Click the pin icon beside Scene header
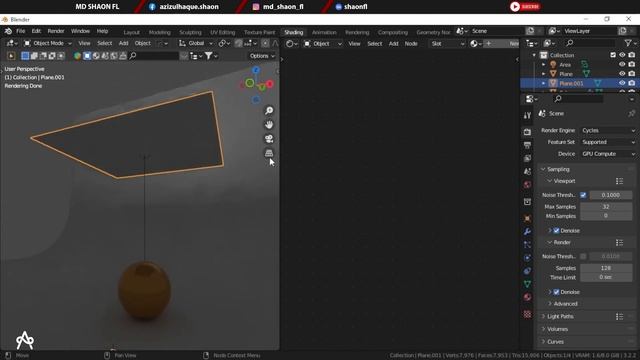640x360 pixels. 631,113
